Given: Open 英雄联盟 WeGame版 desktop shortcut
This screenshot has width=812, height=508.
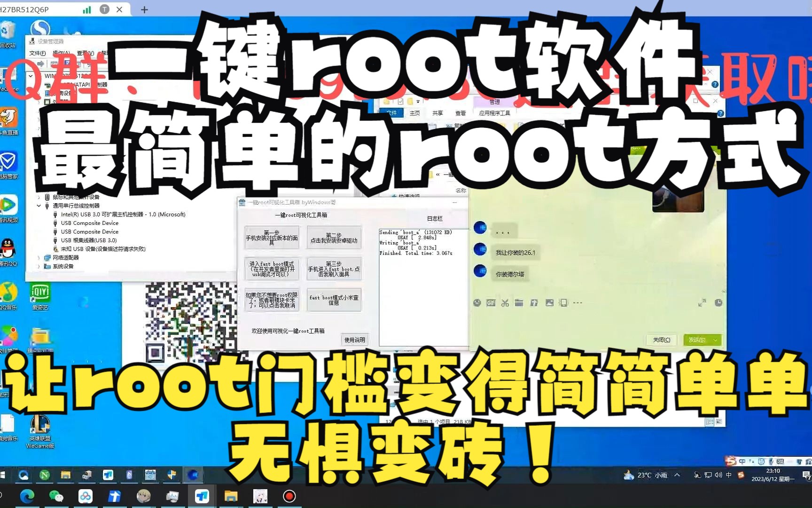Looking at the screenshot, I should (x=40, y=430).
